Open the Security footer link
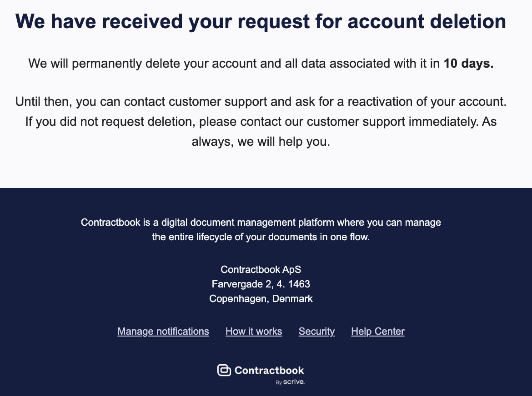This screenshot has height=396, width=532. (x=316, y=332)
